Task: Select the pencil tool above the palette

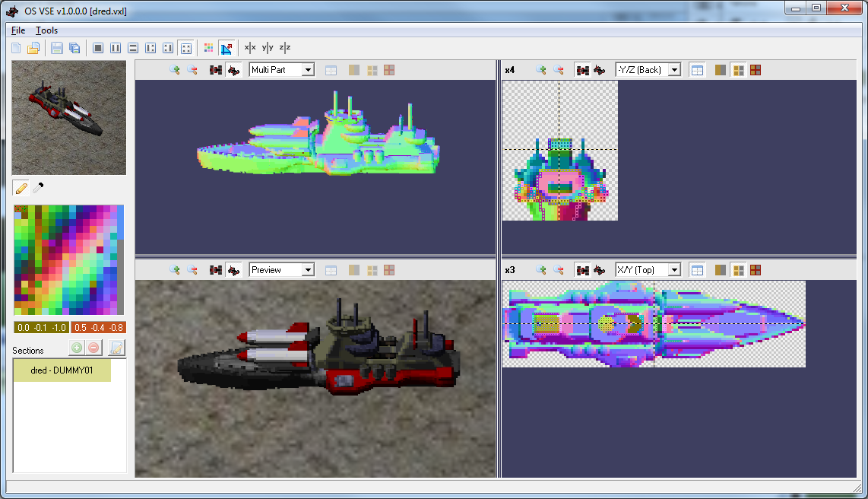Action: [19, 187]
